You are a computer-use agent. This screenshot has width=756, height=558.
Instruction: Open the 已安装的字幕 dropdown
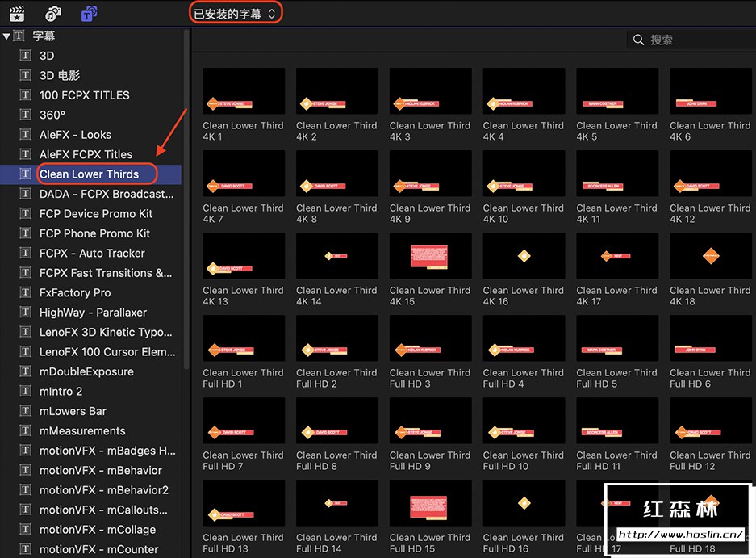[235, 14]
